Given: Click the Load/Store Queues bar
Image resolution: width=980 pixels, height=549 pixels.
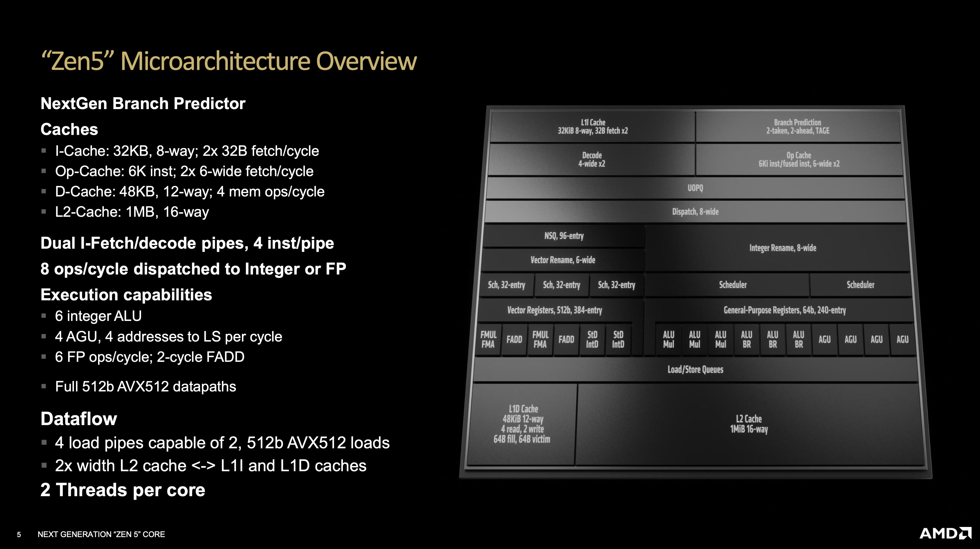Looking at the screenshot, I should [x=695, y=369].
